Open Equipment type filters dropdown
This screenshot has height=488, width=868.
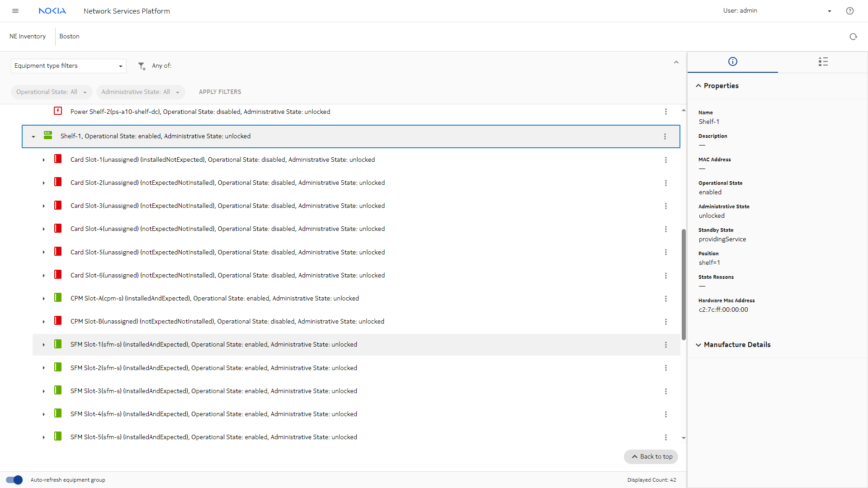click(x=68, y=66)
